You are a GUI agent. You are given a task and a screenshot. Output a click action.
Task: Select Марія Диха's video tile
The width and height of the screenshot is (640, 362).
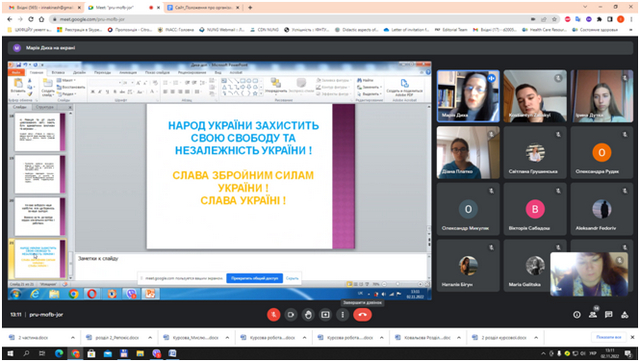click(x=468, y=96)
